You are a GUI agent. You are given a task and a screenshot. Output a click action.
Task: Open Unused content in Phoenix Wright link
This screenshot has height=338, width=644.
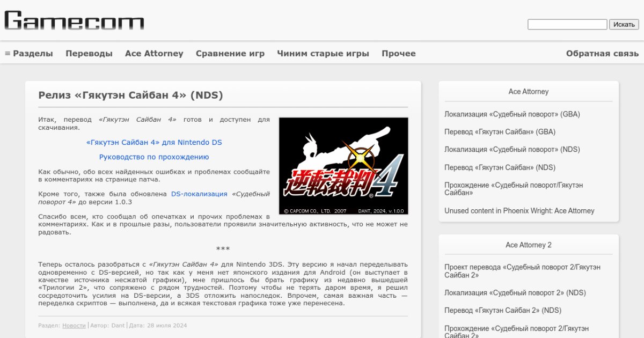coord(519,211)
